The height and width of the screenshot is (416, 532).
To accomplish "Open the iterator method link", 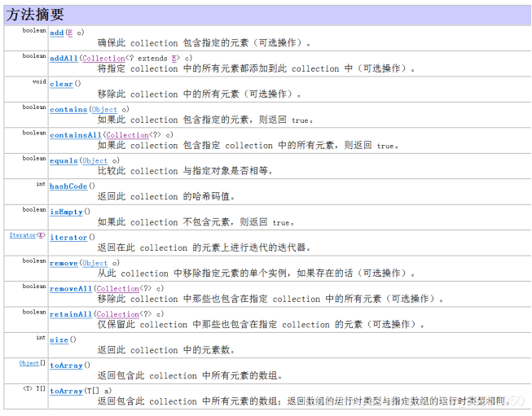I will [68, 238].
